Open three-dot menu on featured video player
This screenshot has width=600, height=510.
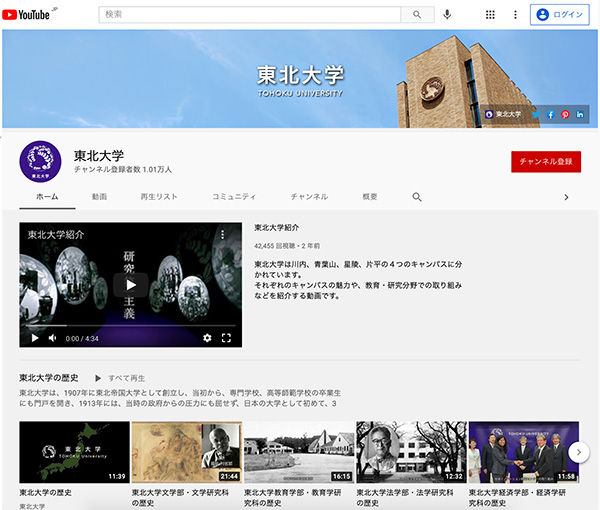[x=222, y=235]
